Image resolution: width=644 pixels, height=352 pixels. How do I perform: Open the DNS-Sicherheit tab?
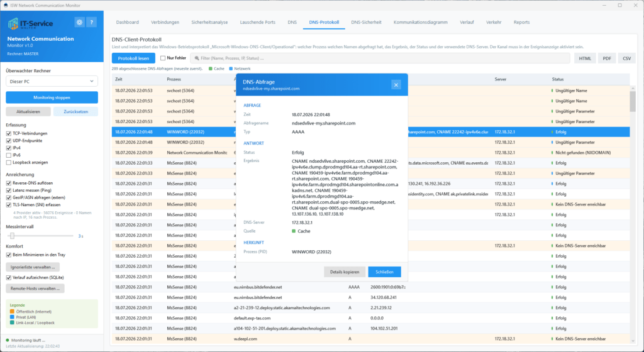click(366, 22)
